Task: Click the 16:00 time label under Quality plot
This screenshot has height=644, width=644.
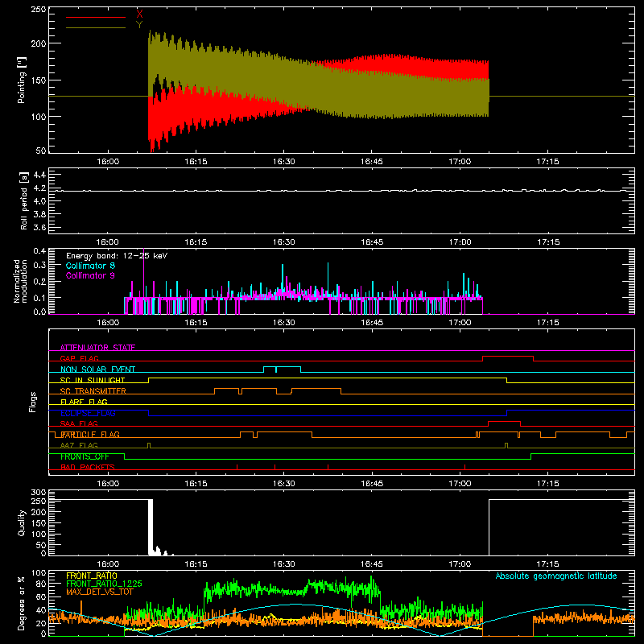Action: click(108, 564)
